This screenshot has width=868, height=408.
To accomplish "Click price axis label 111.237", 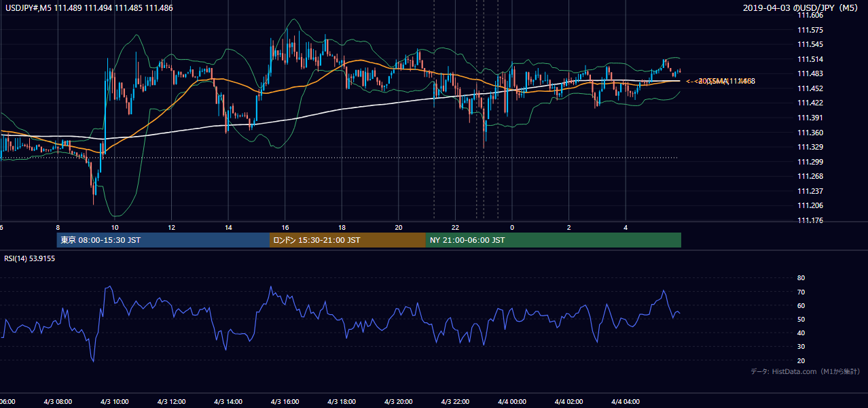I will coord(810,191).
